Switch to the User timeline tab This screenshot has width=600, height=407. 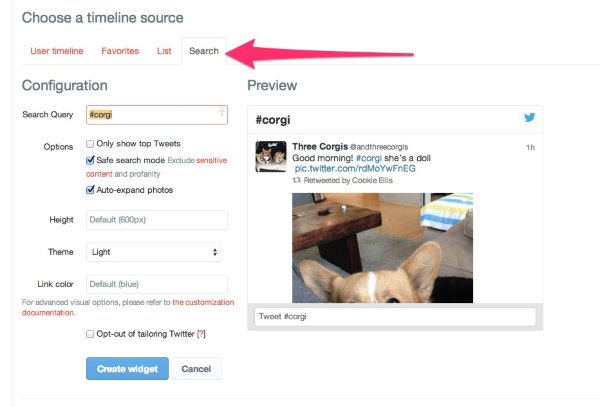(x=56, y=51)
